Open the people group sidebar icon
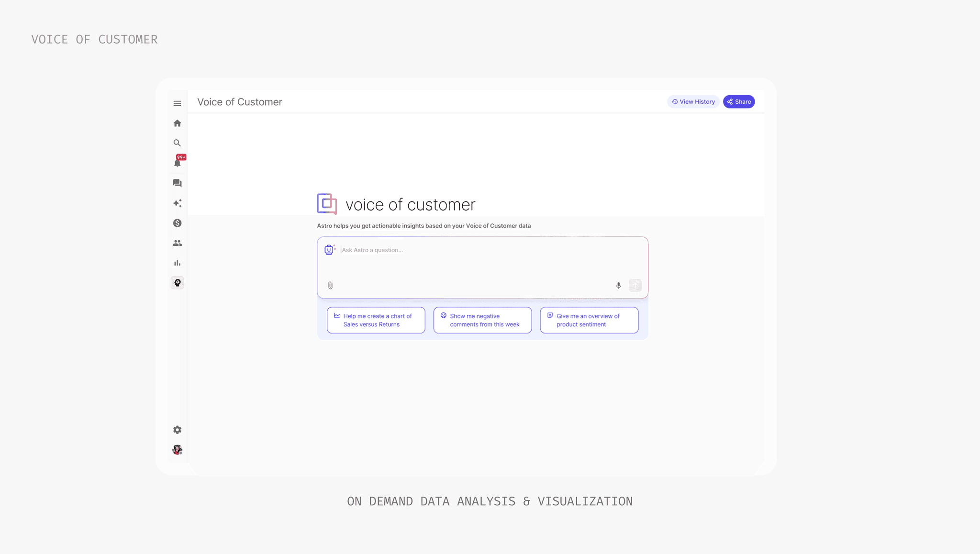The height and width of the screenshot is (554, 980). (177, 243)
